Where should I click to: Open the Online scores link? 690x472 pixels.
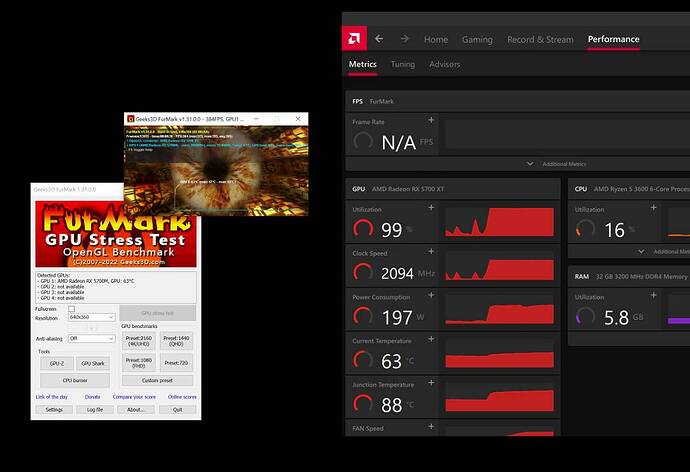pyautogui.click(x=182, y=397)
